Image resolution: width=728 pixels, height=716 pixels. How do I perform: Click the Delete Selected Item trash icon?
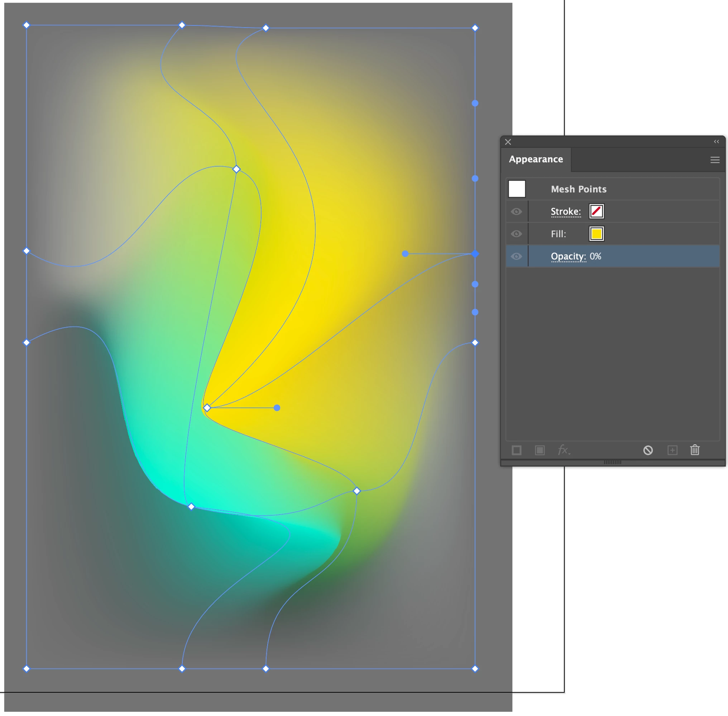(x=695, y=450)
